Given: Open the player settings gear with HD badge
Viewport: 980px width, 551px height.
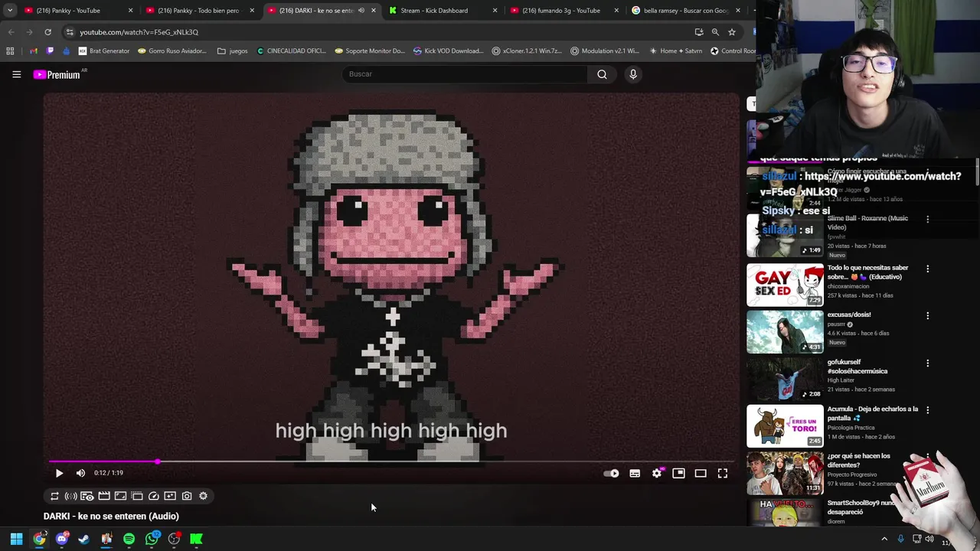Looking at the screenshot, I should (x=657, y=474).
